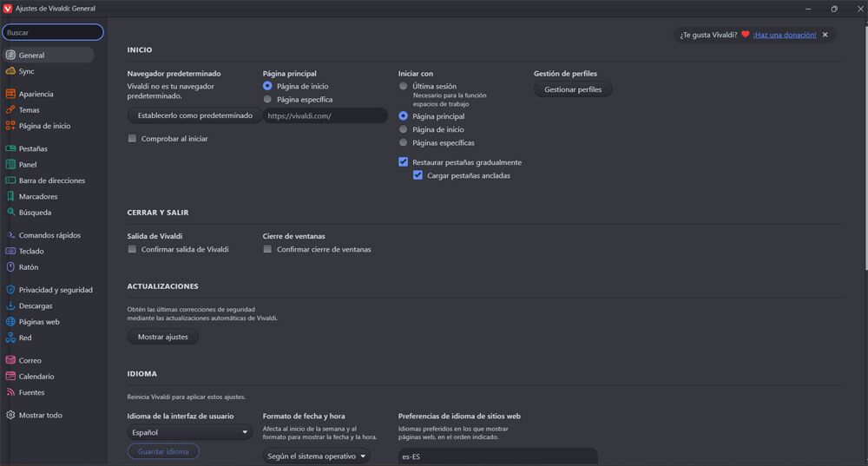Follow the ¡Haz una donación! link
The image size is (868, 466).
pyautogui.click(x=784, y=35)
